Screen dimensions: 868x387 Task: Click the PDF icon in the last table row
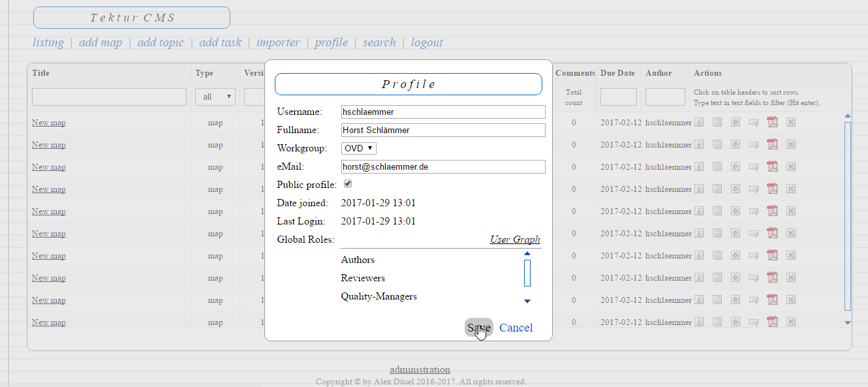[x=772, y=322]
